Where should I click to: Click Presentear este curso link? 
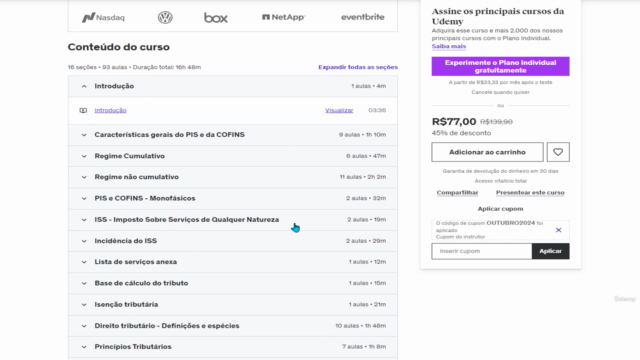[x=530, y=192]
